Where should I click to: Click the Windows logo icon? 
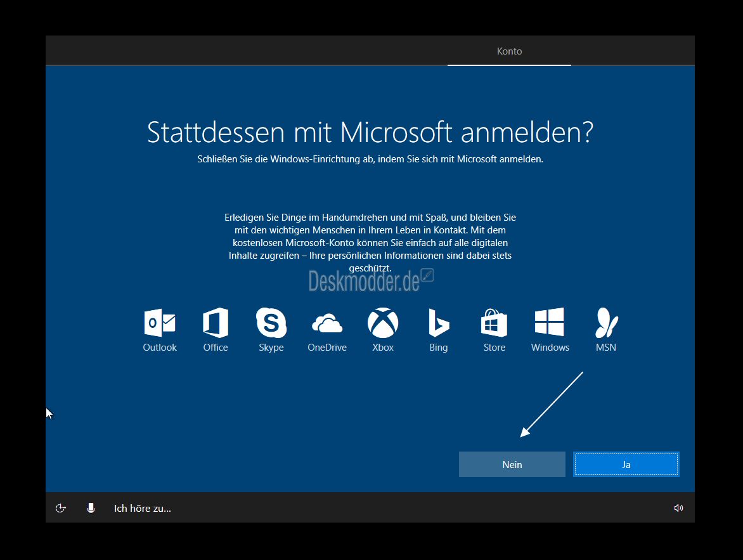point(550,322)
